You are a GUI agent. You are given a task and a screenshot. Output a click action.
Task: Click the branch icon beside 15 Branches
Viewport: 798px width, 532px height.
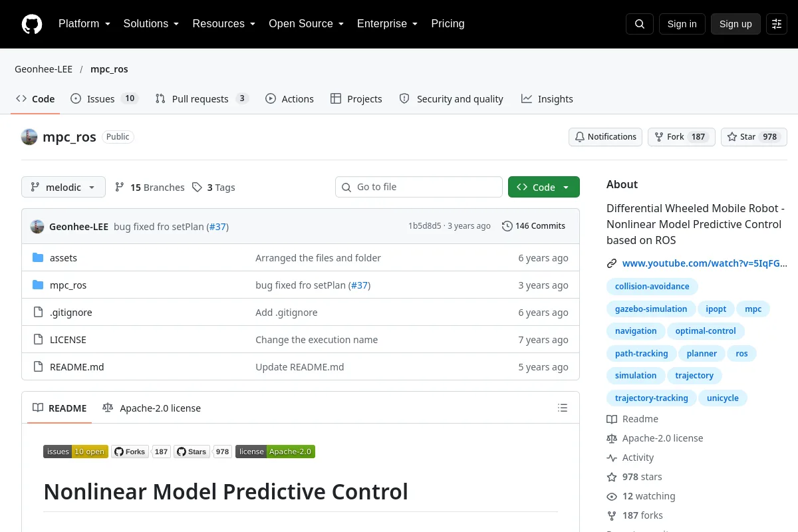point(120,188)
